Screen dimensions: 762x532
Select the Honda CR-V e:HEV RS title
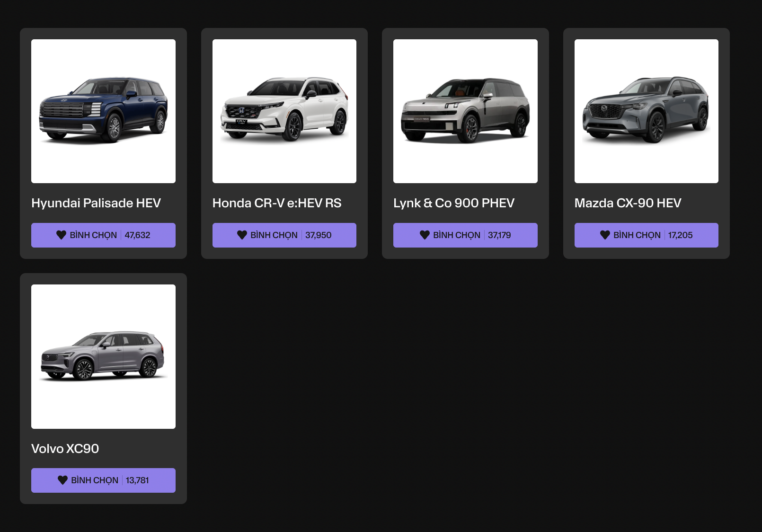[277, 203]
